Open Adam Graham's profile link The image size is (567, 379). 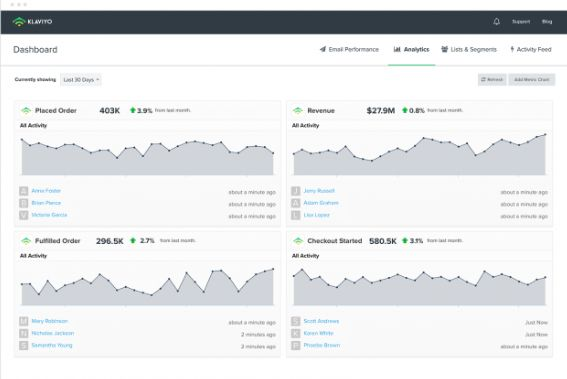click(321, 203)
